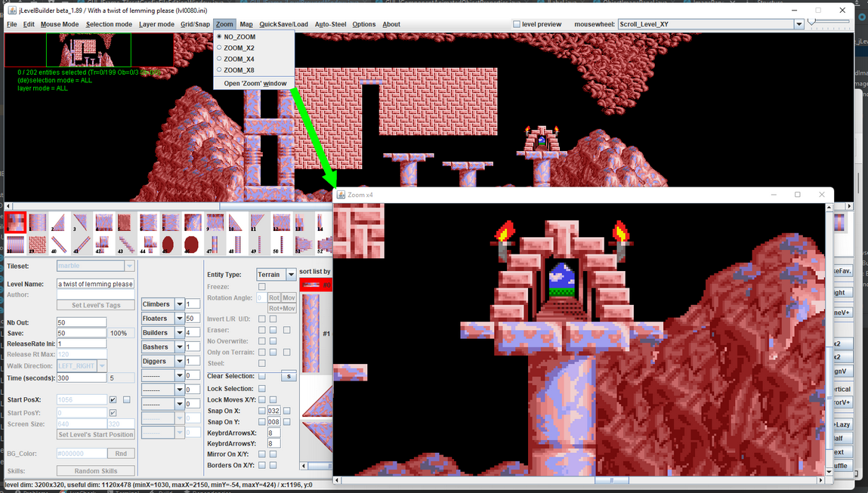
Task: Tick the Lock Selection checkbox
Action: 262,389
